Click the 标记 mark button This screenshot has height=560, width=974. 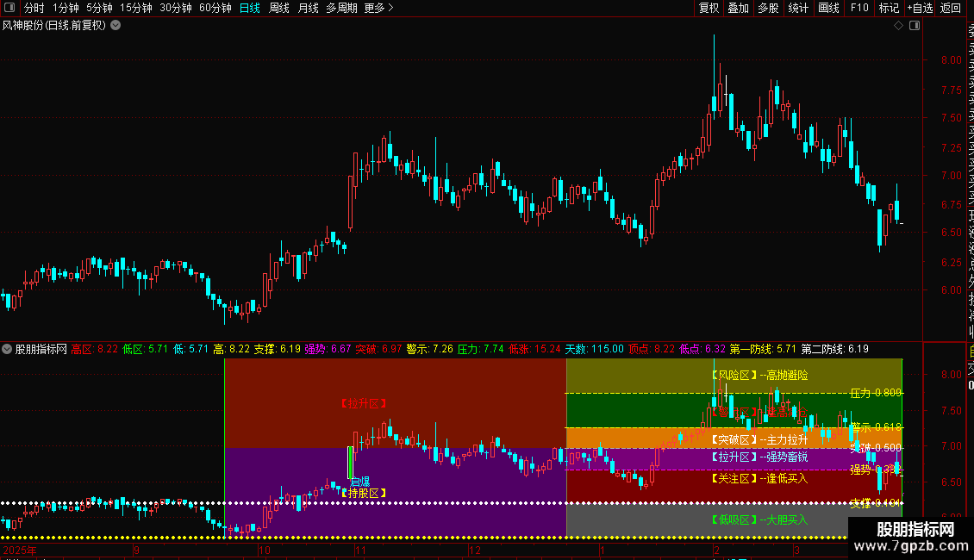(x=889, y=8)
